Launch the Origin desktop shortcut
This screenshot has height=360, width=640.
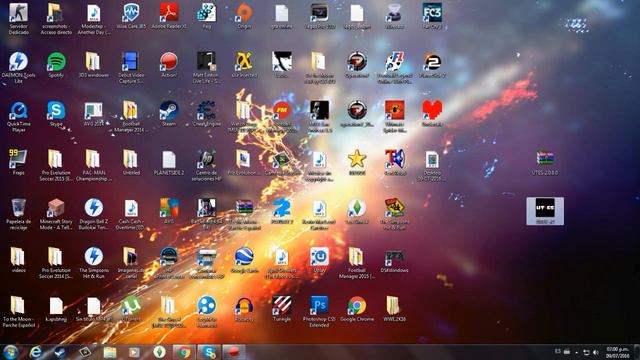click(x=244, y=16)
